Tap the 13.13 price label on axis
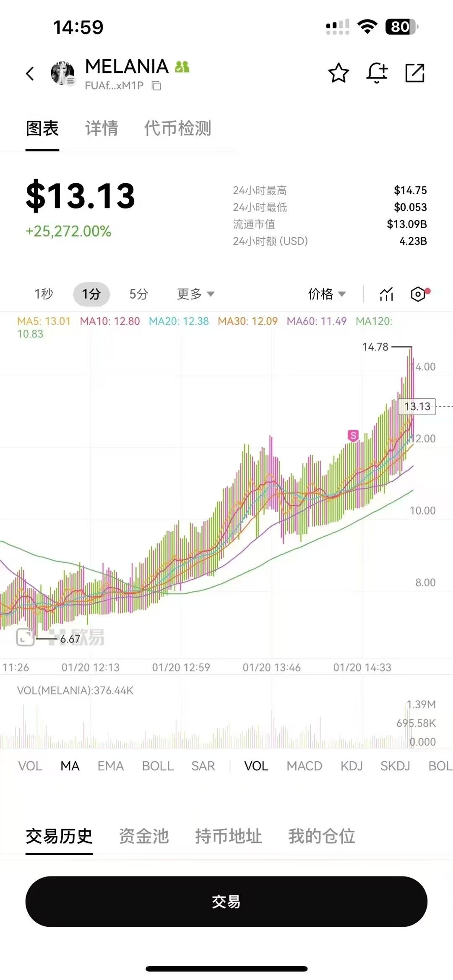Image resolution: width=453 pixels, height=980 pixels. tap(418, 406)
